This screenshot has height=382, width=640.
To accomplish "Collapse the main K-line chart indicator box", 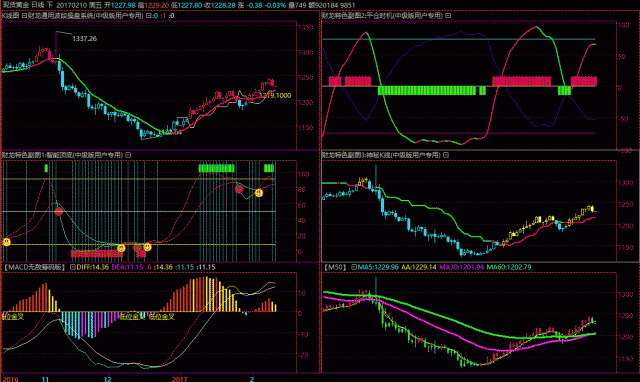I will 149,16.
